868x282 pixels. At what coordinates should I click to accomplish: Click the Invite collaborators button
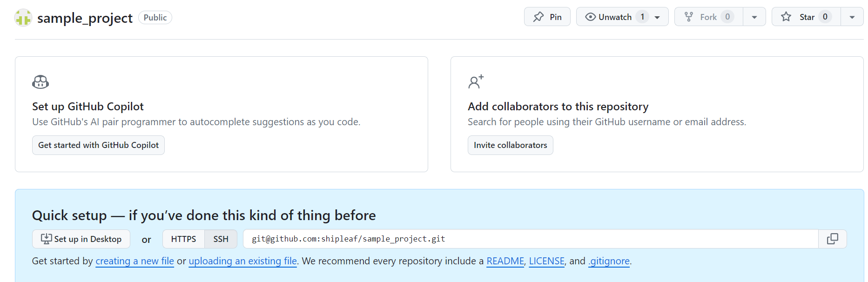coord(510,145)
